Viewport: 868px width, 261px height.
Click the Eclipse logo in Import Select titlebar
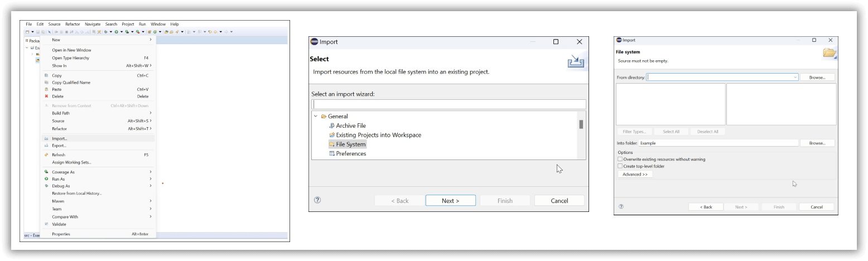(314, 42)
